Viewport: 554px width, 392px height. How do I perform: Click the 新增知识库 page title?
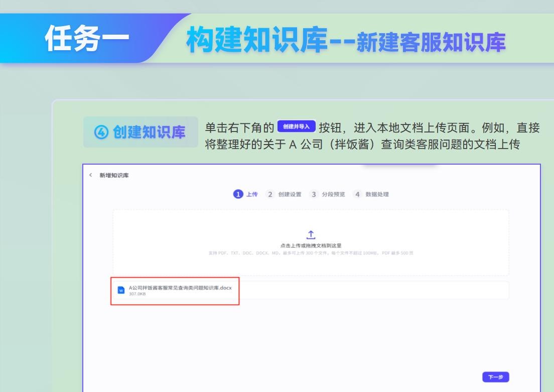114,175
